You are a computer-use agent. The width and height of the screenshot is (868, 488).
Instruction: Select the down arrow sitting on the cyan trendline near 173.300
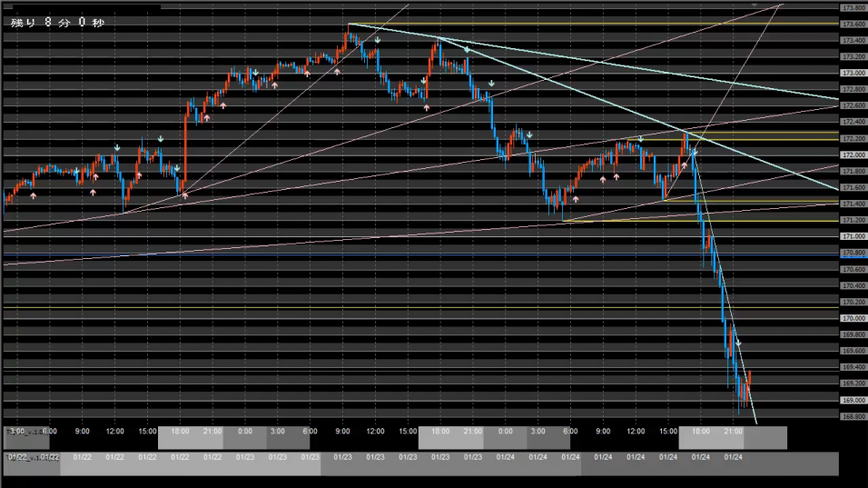(x=467, y=50)
